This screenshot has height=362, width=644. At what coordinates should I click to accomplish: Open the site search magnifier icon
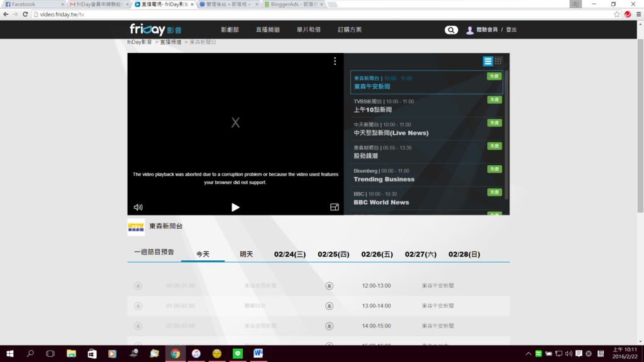pyautogui.click(x=451, y=30)
